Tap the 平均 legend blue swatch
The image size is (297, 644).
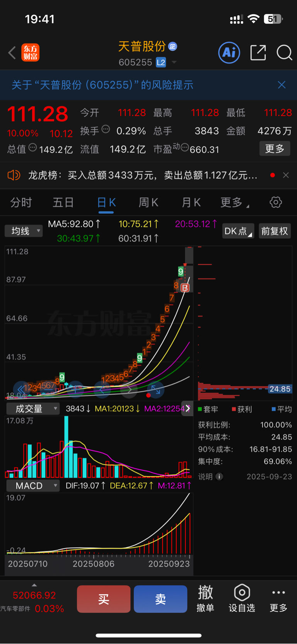click(x=274, y=409)
